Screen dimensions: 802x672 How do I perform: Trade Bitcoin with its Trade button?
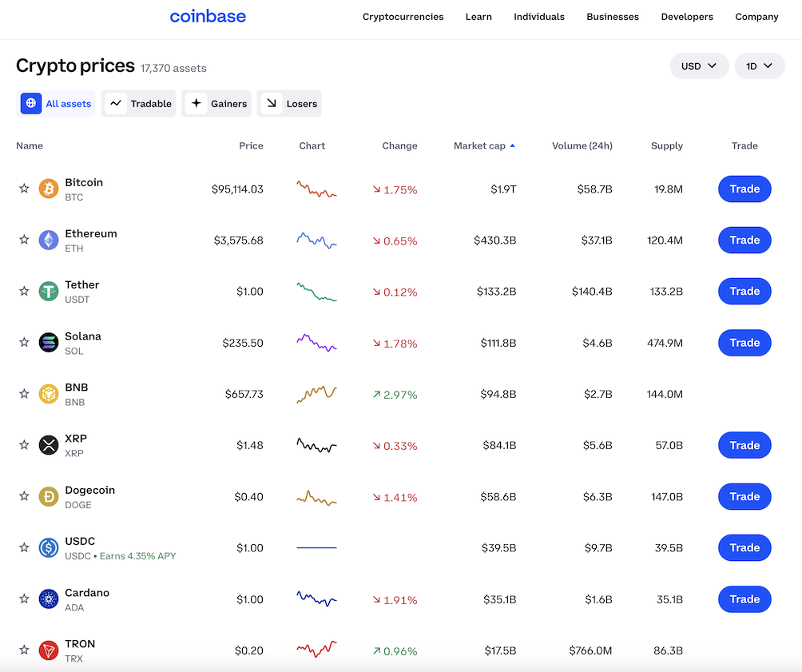[x=744, y=189]
